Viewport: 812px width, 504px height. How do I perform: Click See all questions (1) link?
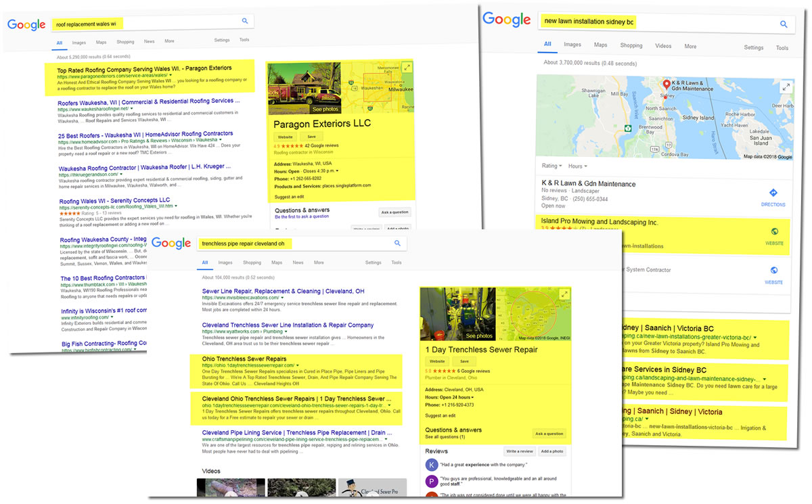pos(445,437)
